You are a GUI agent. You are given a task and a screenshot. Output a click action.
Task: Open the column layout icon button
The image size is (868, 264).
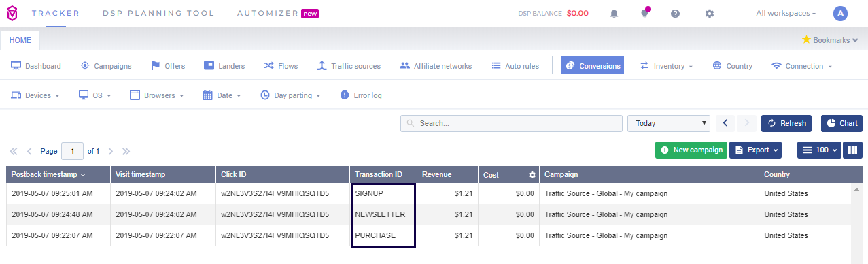[x=853, y=150]
